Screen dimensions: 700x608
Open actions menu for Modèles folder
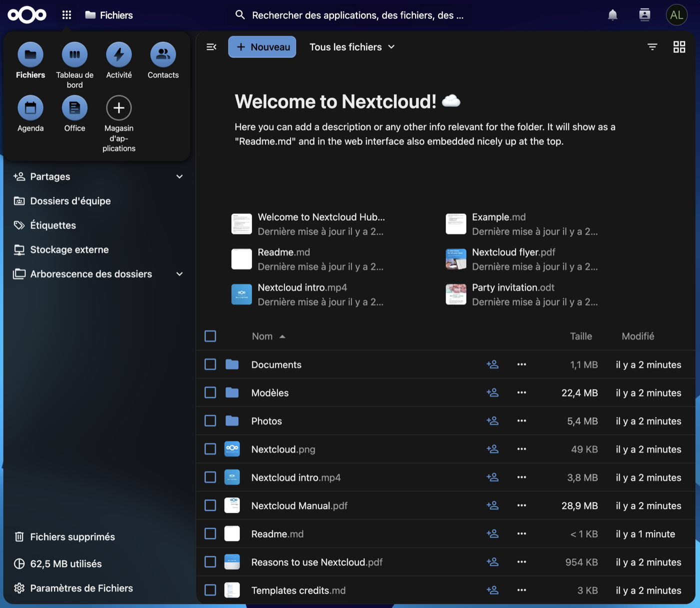coord(521,393)
